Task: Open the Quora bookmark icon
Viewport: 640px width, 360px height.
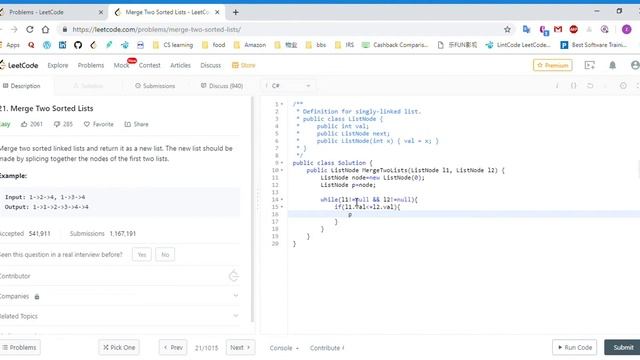Action: coord(31,45)
